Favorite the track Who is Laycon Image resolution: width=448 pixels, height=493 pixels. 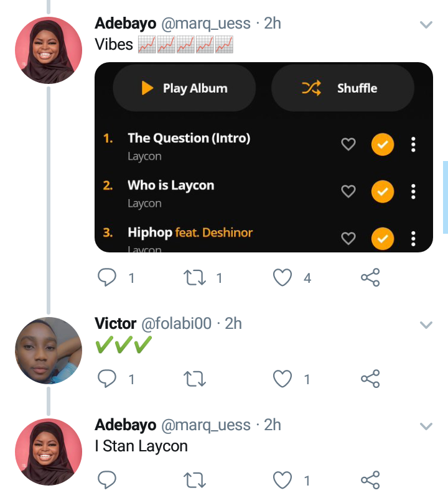pyautogui.click(x=348, y=191)
